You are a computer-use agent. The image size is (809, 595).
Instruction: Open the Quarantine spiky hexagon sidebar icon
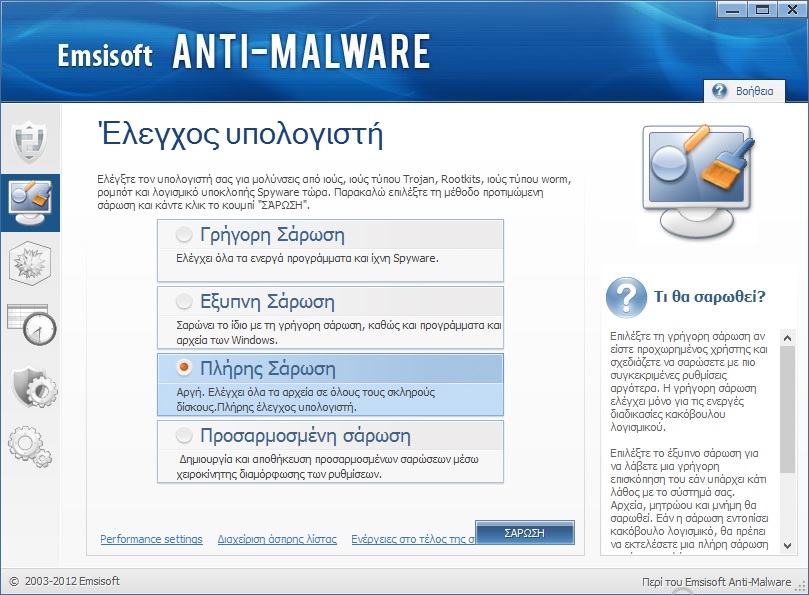[30, 263]
